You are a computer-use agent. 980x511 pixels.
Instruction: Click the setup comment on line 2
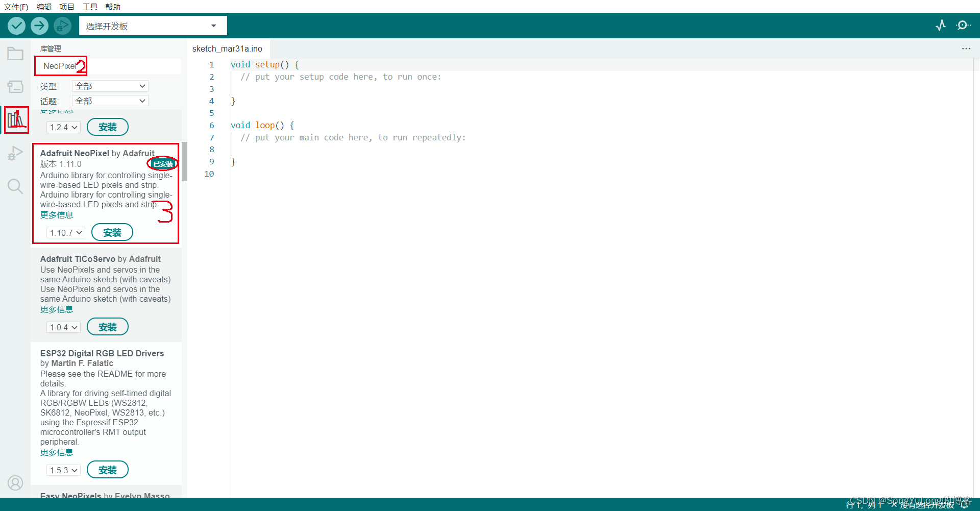pyautogui.click(x=341, y=77)
